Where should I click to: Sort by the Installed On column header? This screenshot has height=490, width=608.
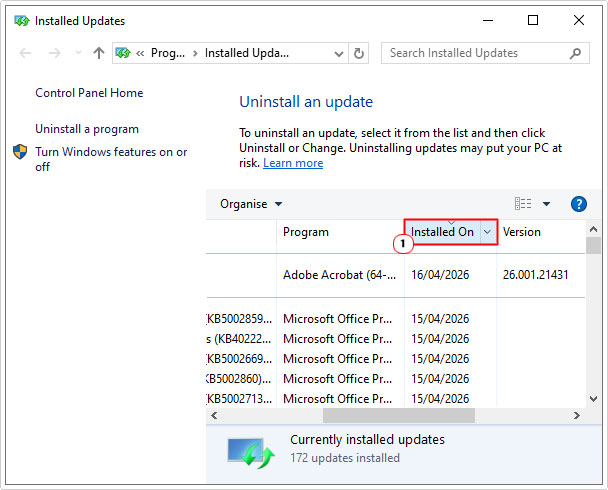point(442,232)
